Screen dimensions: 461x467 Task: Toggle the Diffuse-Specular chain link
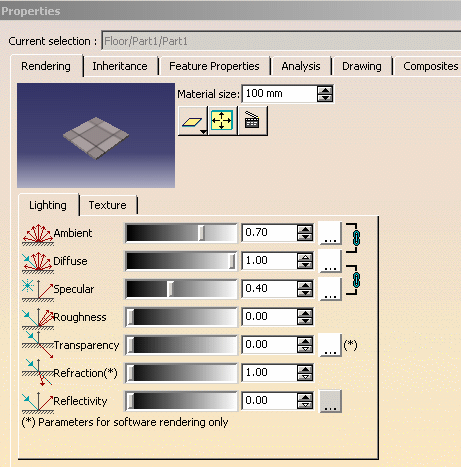pos(356,280)
